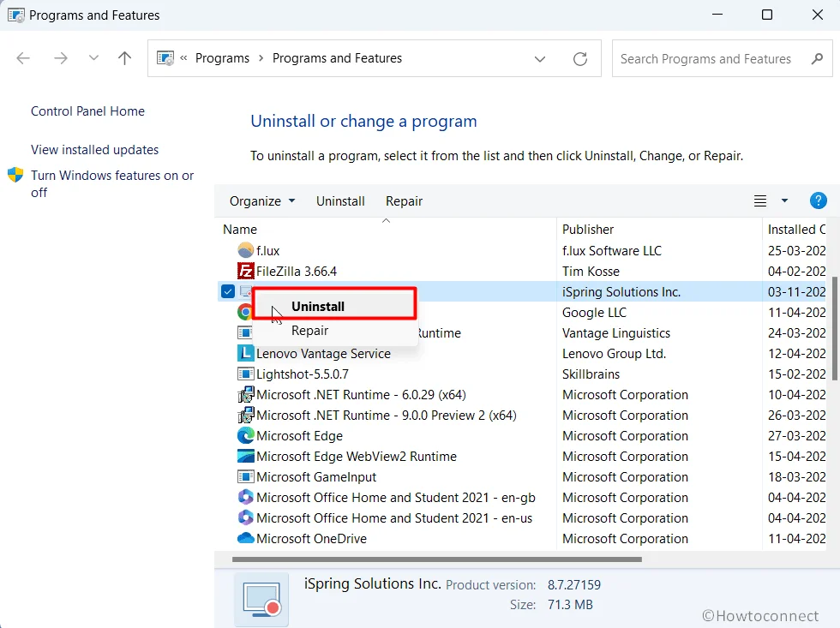Choose Repair in the context menu
This screenshot has height=628, width=840.
click(x=335, y=331)
